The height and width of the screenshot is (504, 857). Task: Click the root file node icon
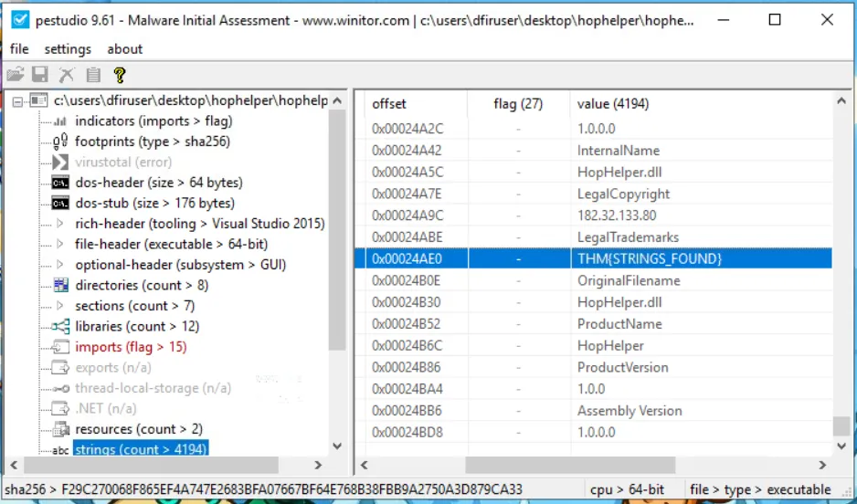[38, 101]
